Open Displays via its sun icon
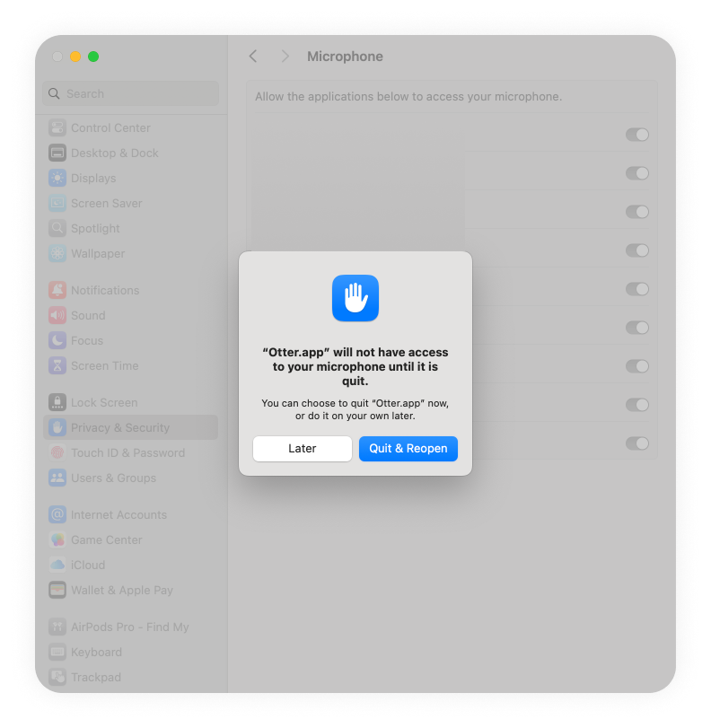 [57, 178]
